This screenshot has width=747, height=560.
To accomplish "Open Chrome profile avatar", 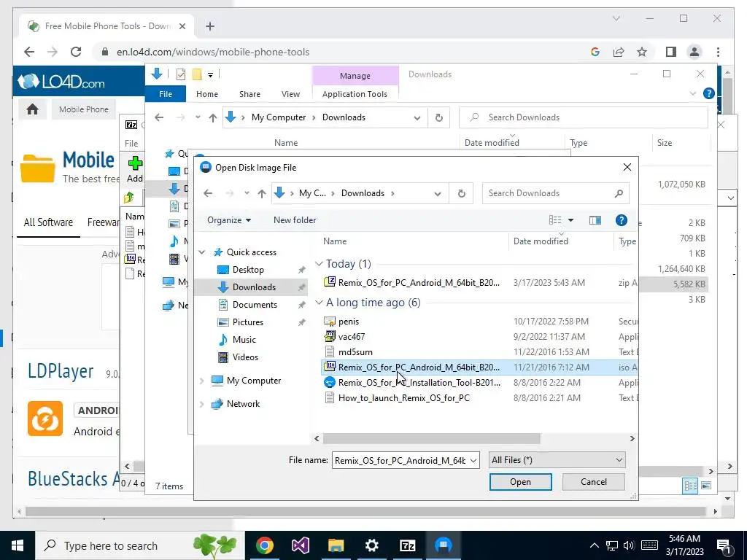I will (694, 52).
